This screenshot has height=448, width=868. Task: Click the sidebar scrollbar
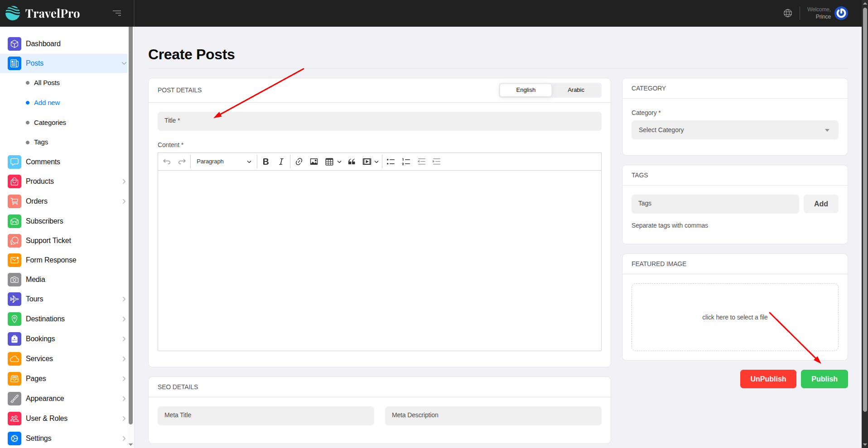(130, 226)
